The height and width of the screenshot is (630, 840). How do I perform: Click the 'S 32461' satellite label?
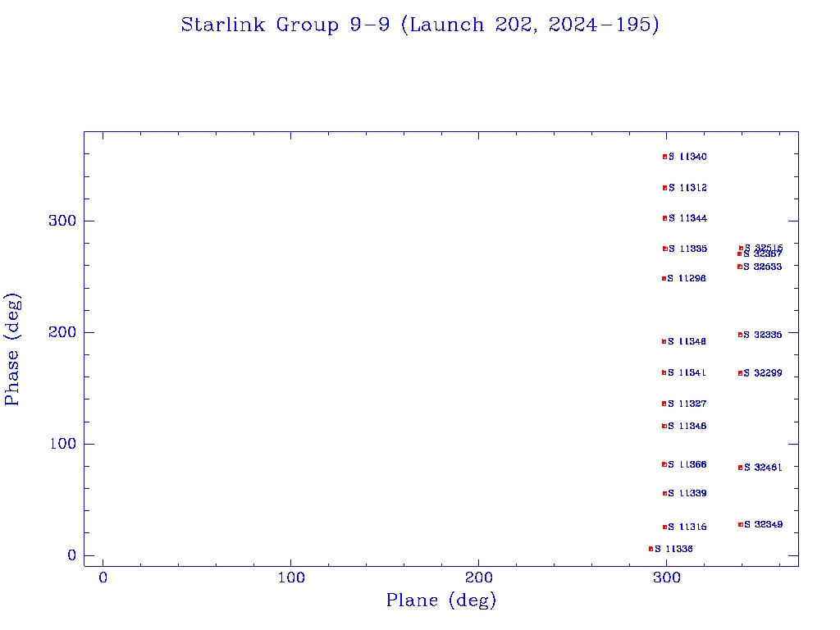point(763,468)
